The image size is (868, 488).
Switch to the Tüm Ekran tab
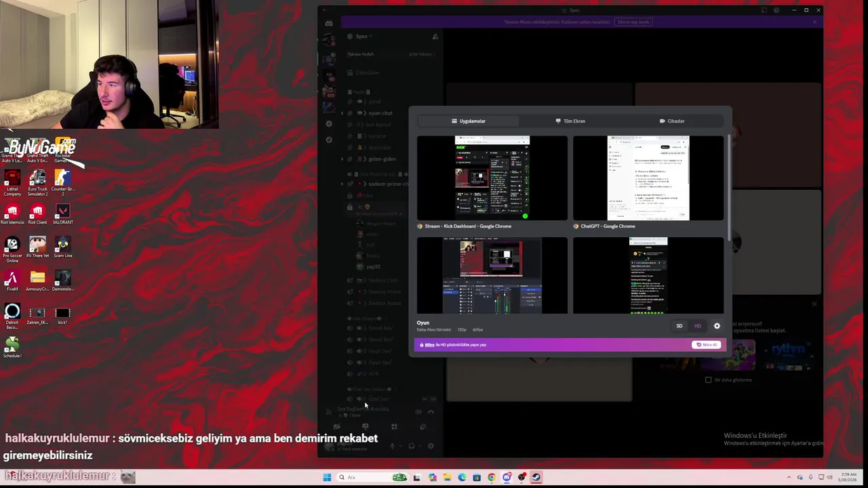[570, 121]
